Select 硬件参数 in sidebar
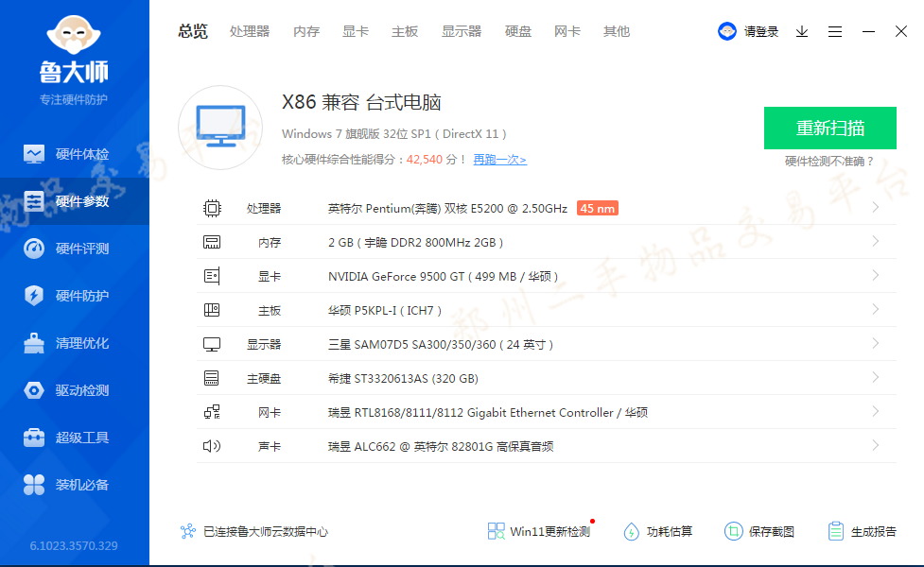Viewport: 924px width, 567px height. (x=75, y=201)
